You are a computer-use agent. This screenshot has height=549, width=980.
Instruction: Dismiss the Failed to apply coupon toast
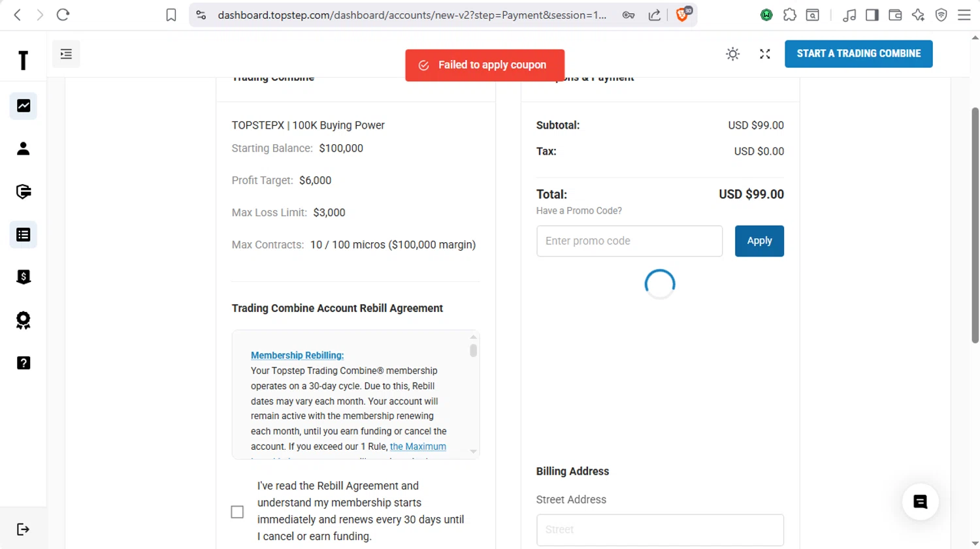click(x=485, y=65)
